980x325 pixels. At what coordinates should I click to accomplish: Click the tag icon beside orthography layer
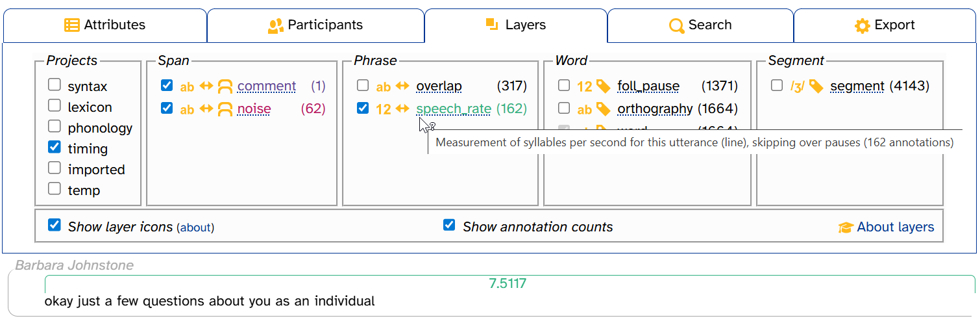click(604, 109)
